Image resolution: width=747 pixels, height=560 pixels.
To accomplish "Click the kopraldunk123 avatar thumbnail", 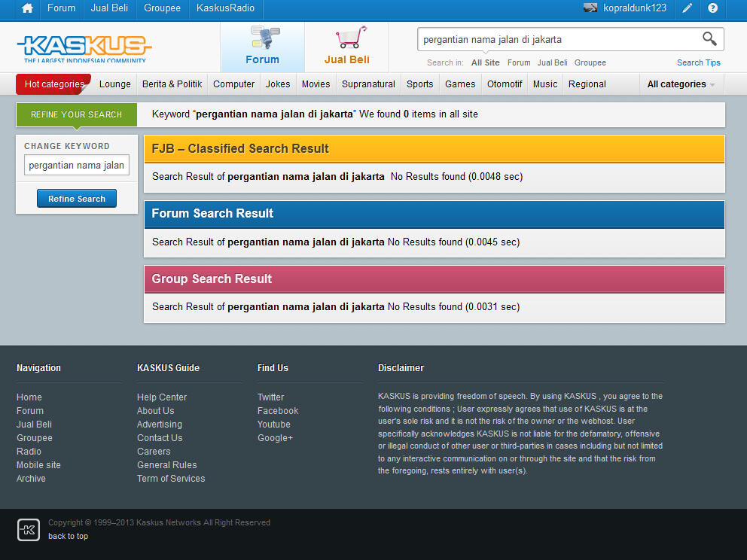I will pos(590,8).
